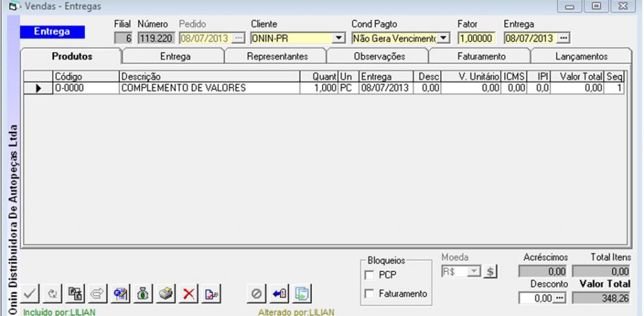Click the printer icon

click(166, 294)
